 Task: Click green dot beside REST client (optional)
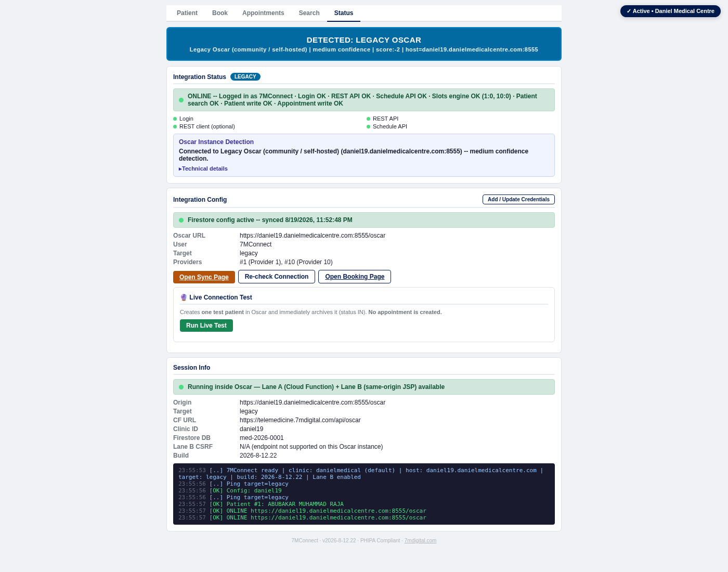click(x=175, y=127)
